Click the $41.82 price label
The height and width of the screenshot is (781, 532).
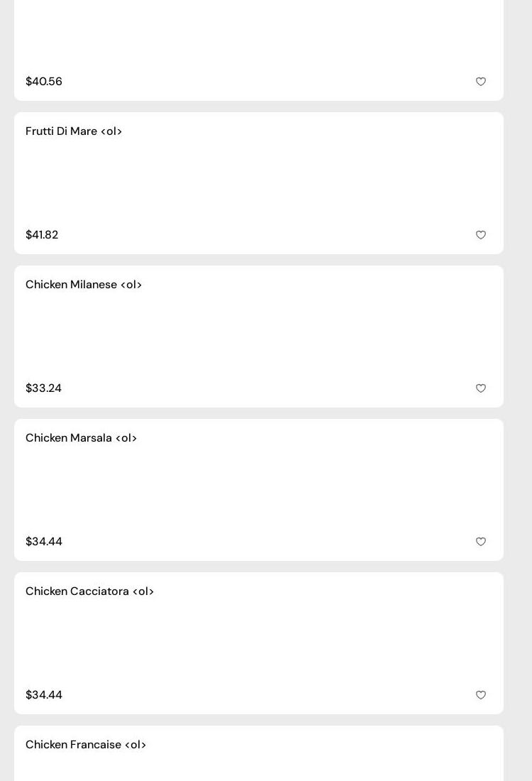[x=42, y=235]
